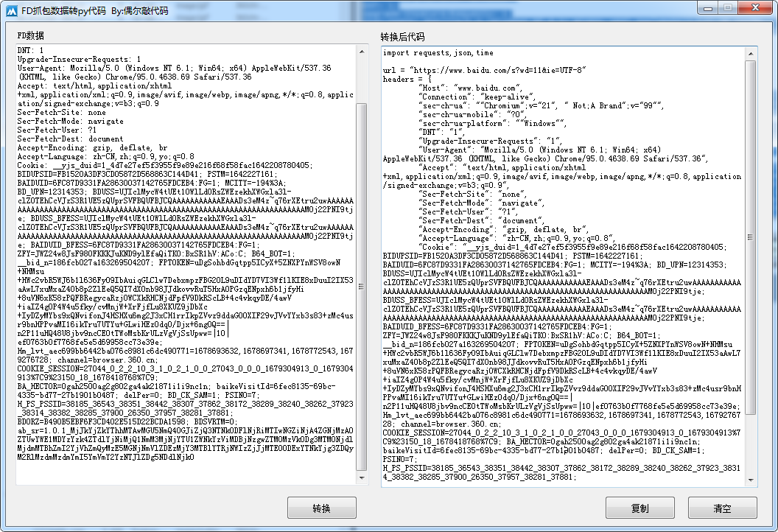778x532 pixels.
Task: Click the 'url = ' baidu line in code
Action: 484,70
